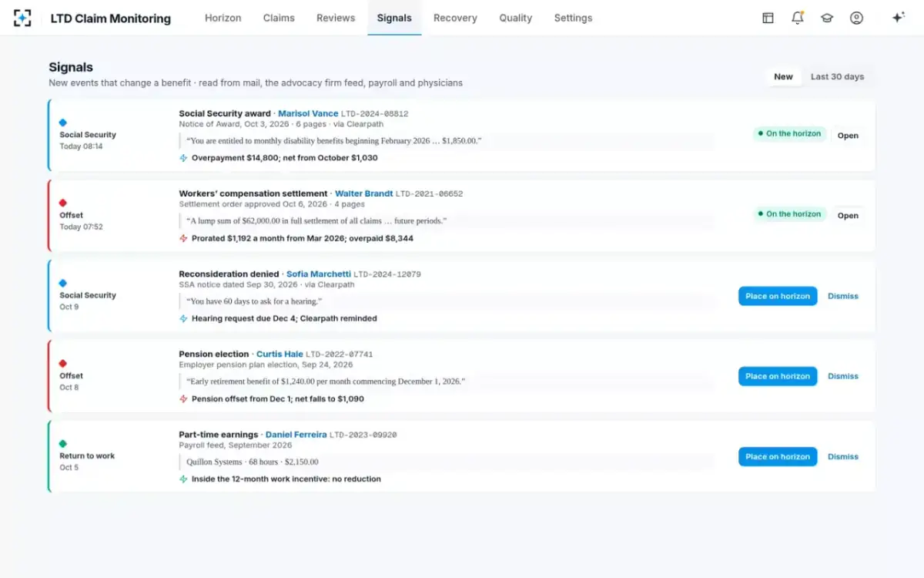This screenshot has width=924, height=578.
Task: Open the Workers' compensation settlement signal
Action: 848,216
